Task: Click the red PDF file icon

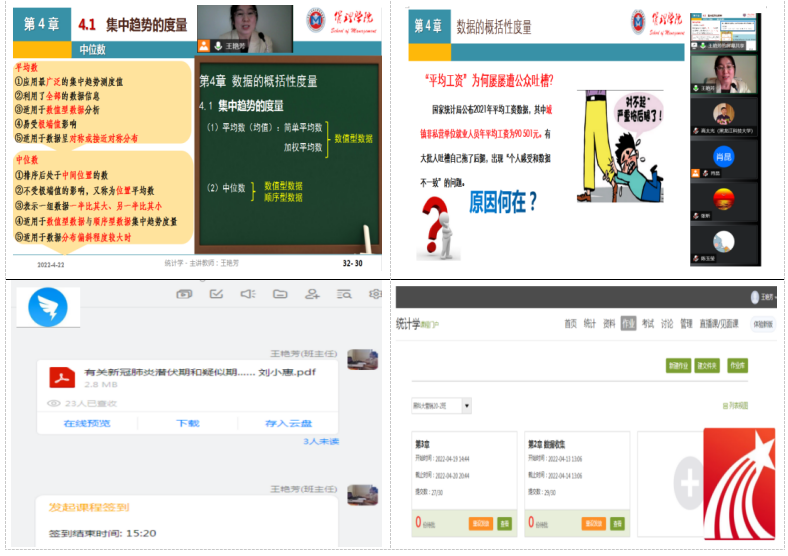Action: coord(64,376)
